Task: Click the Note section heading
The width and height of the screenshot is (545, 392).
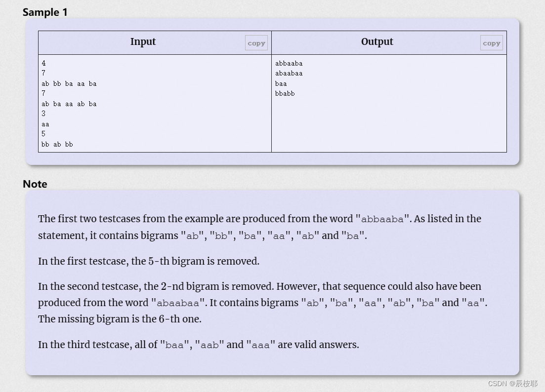Action: [35, 184]
